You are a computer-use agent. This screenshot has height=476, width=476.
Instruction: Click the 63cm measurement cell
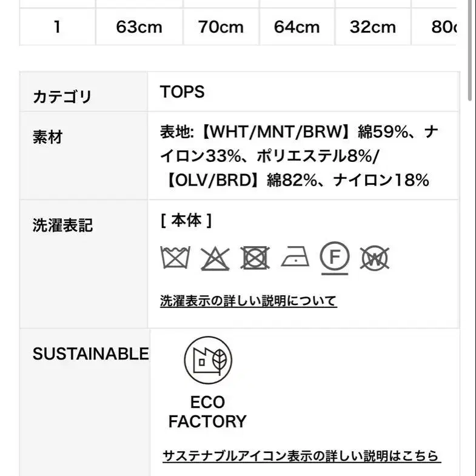[139, 27]
